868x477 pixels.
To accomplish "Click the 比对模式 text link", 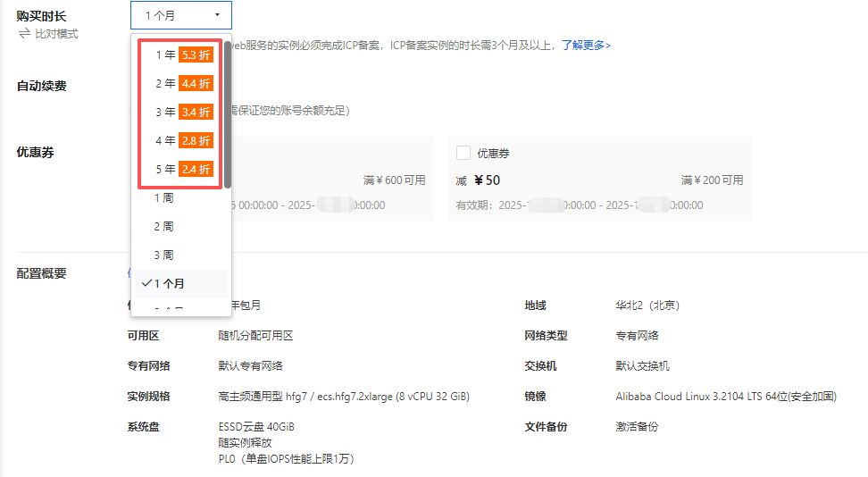I will pyautogui.click(x=56, y=34).
